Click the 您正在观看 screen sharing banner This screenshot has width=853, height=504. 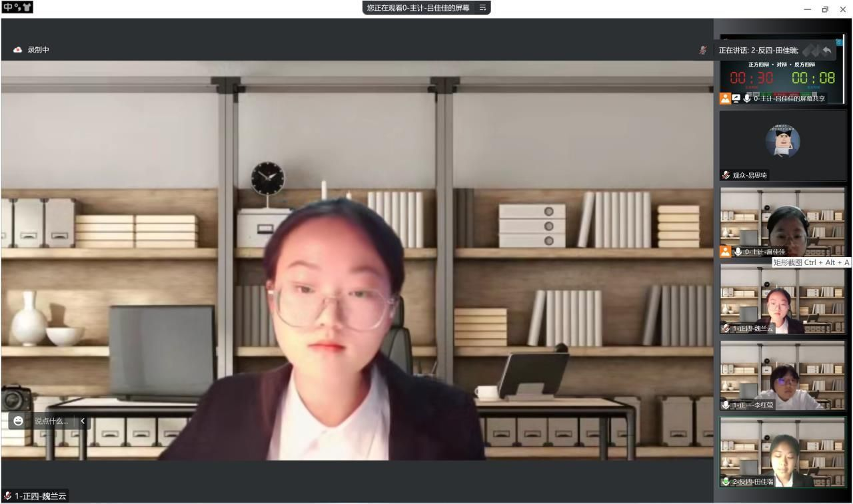[418, 7]
